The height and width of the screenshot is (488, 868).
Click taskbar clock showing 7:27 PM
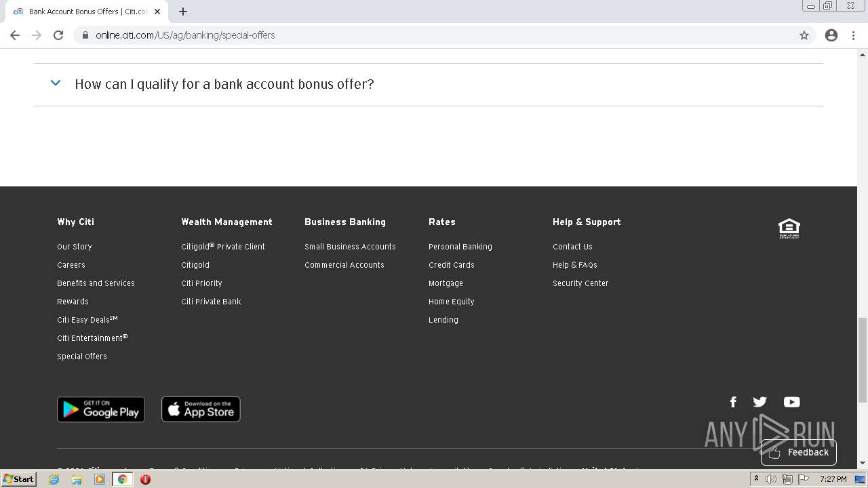tap(833, 479)
